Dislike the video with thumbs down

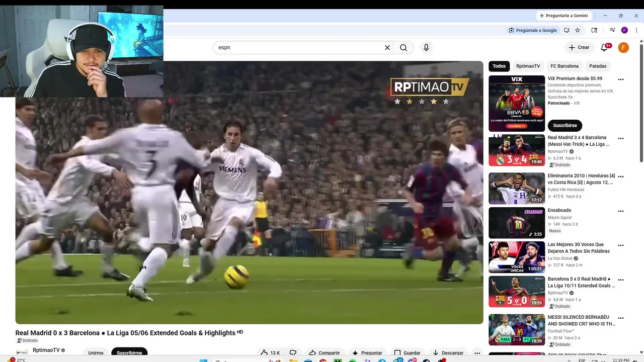pyautogui.click(x=293, y=353)
